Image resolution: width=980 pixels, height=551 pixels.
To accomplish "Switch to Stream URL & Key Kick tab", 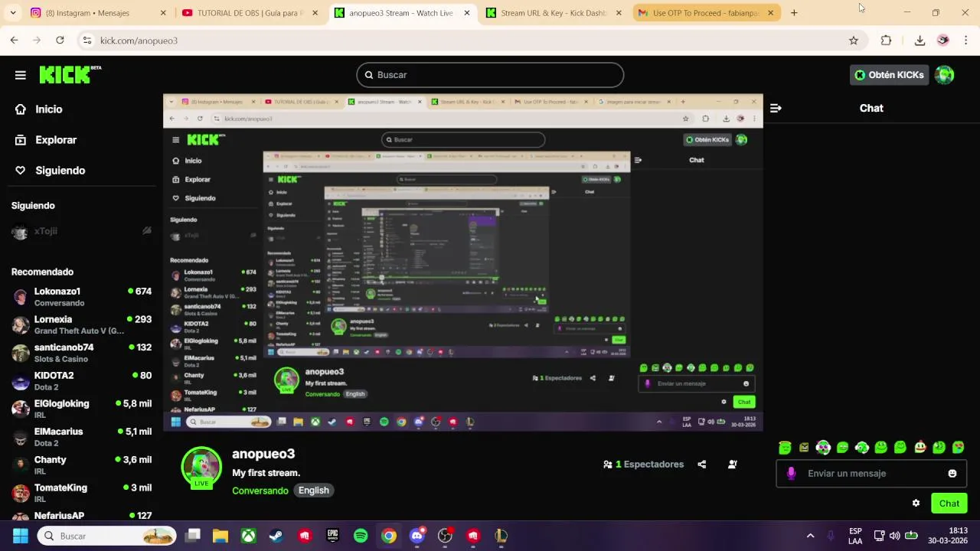I will pos(553,13).
